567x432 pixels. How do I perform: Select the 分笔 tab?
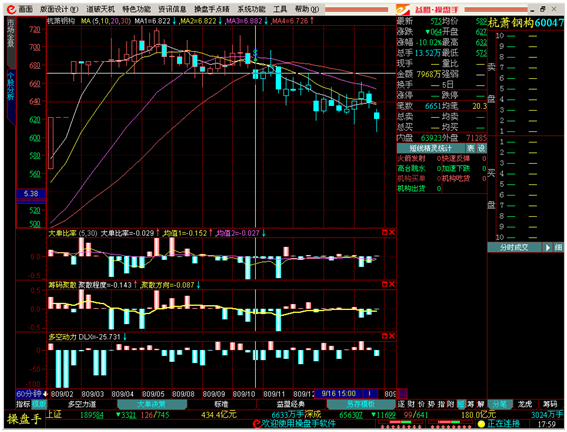[500, 404]
